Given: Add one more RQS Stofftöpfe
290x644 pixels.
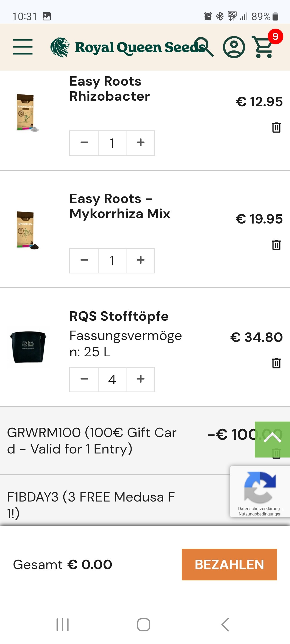Looking at the screenshot, I should click(x=140, y=379).
